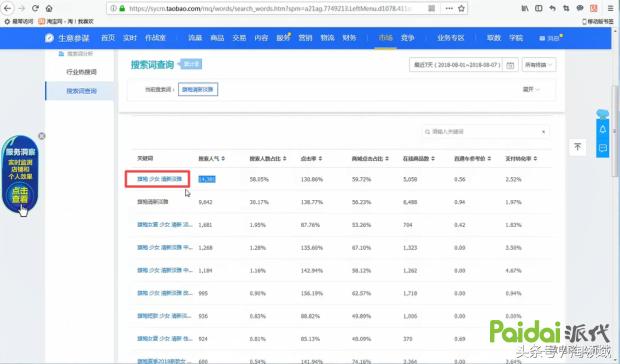This screenshot has width=620, height=364.
Task: Select 搜索词查询 in the left sidebar
Action: [x=81, y=91]
